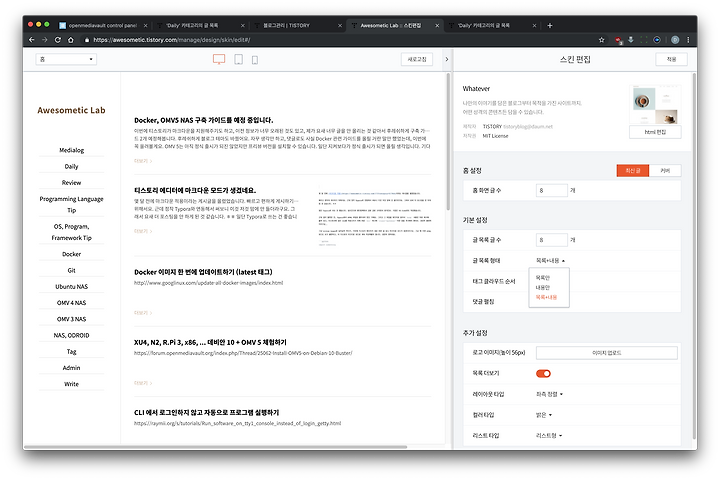Click the 홈 화면 글 수 input field
Screen dimensions: 720x480
(552, 190)
